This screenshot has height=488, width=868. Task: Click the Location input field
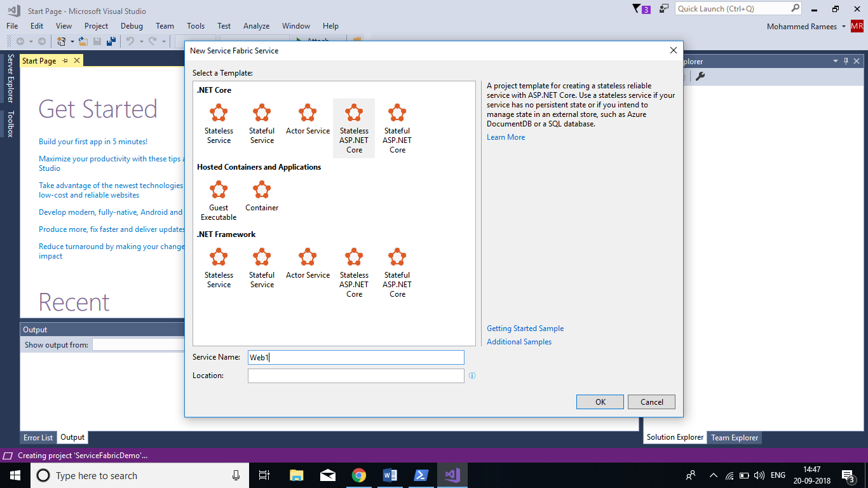tap(356, 376)
